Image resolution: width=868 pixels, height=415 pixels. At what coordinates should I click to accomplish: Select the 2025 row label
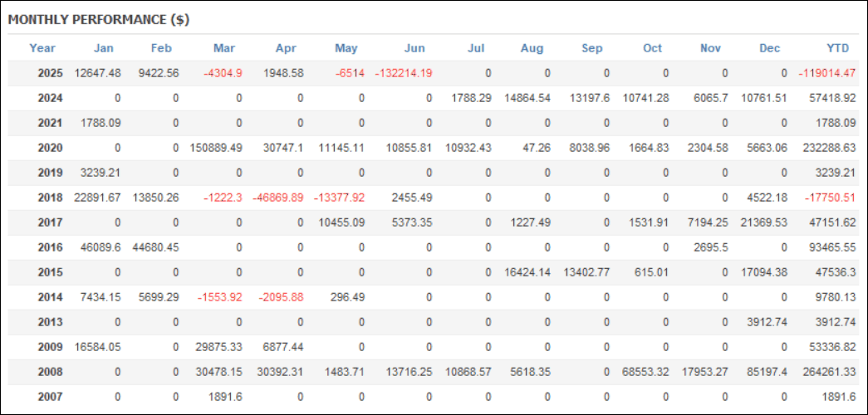tap(51, 73)
